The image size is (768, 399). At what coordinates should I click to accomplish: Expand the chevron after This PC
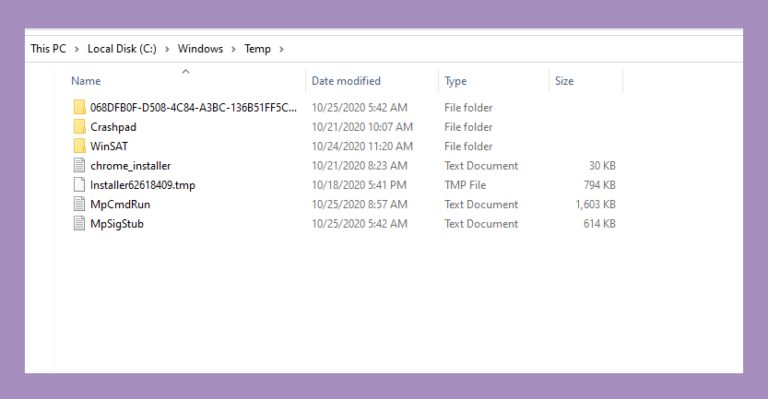point(77,49)
